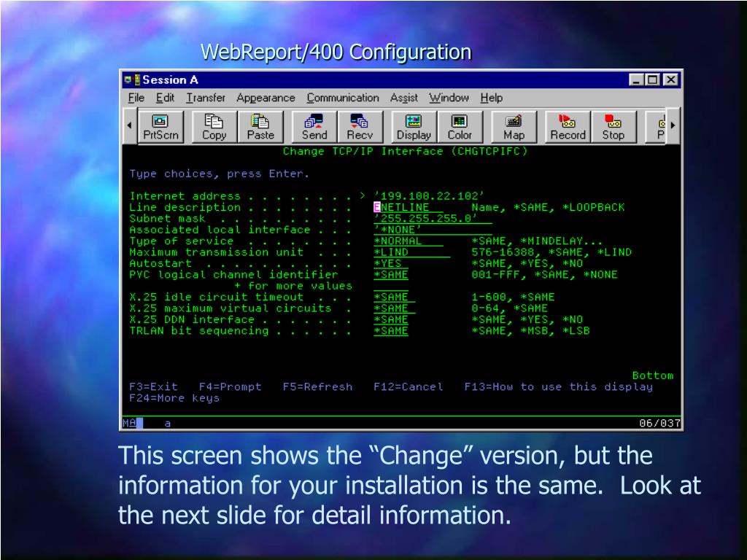Click the X.25 idle circuit timeout field

pos(394,297)
